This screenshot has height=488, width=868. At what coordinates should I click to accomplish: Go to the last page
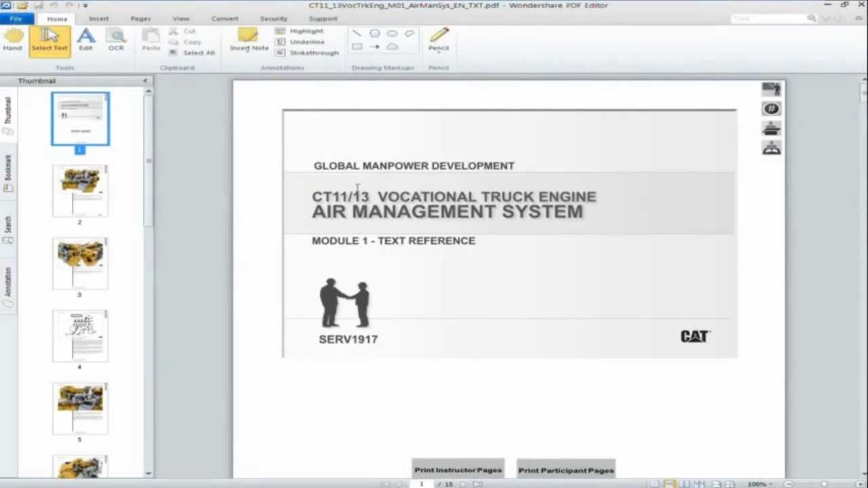click(x=478, y=484)
